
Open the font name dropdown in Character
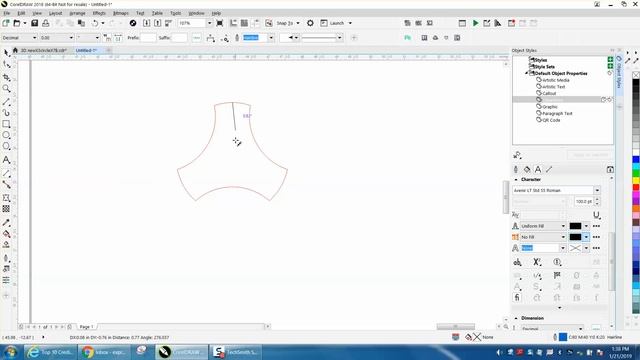tap(597, 190)
